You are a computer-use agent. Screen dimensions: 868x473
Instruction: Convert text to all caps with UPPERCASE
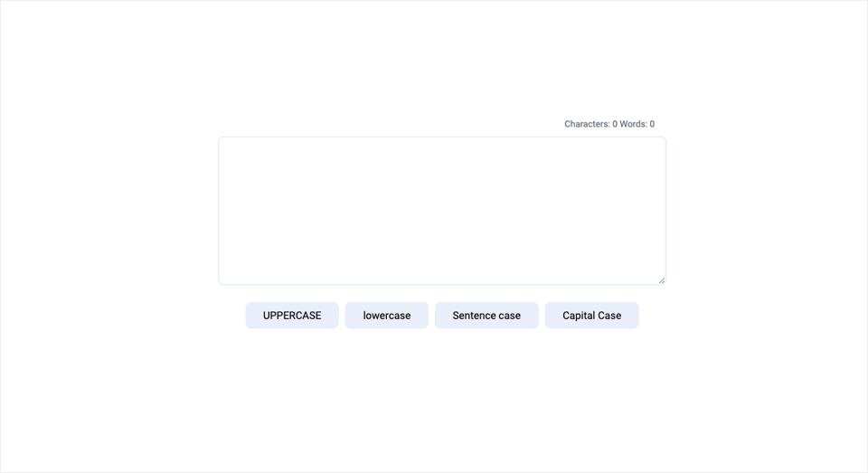(x=292, y=315)
